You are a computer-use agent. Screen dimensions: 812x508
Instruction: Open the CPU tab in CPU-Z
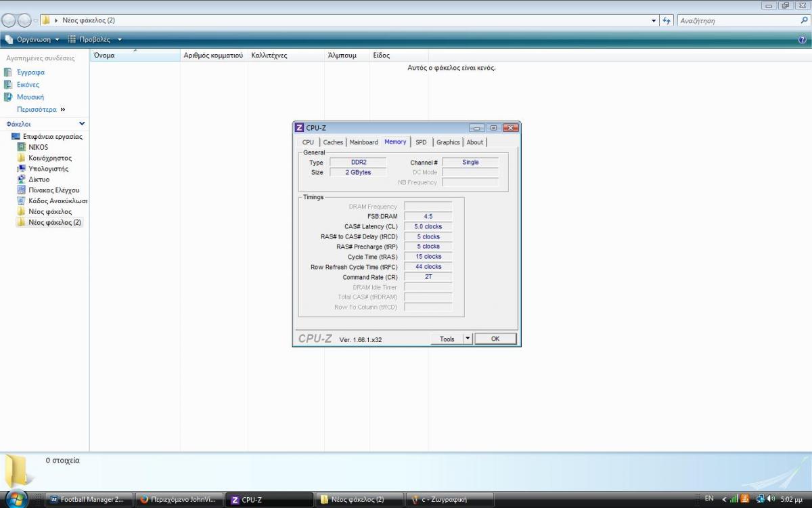click(x=308, y=142)
